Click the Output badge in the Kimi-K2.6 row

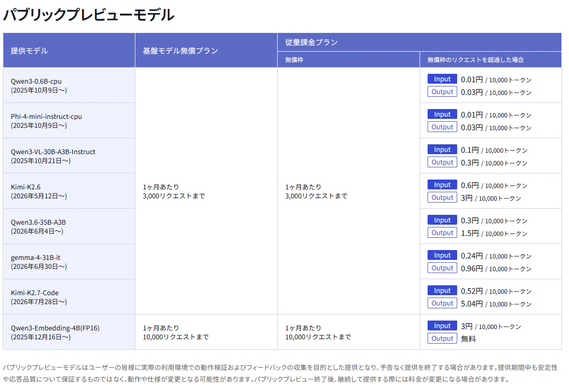(442, 197)
